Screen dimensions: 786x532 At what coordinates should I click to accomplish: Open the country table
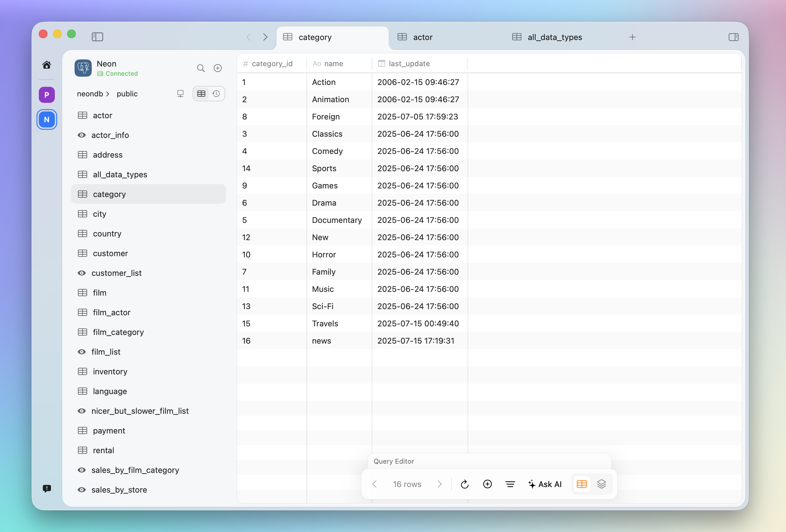tap(148, 234)
